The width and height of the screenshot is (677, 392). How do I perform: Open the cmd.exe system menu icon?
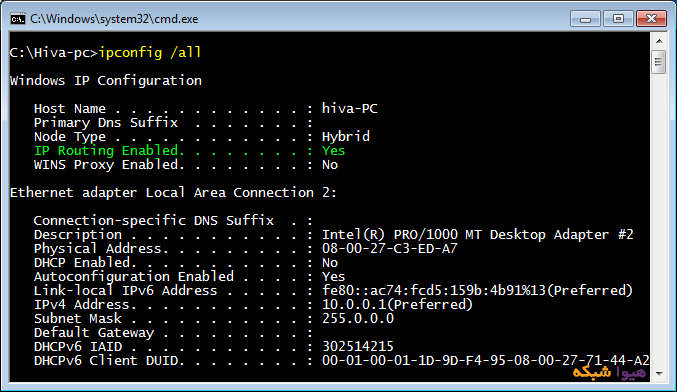[x=18, y=19]
